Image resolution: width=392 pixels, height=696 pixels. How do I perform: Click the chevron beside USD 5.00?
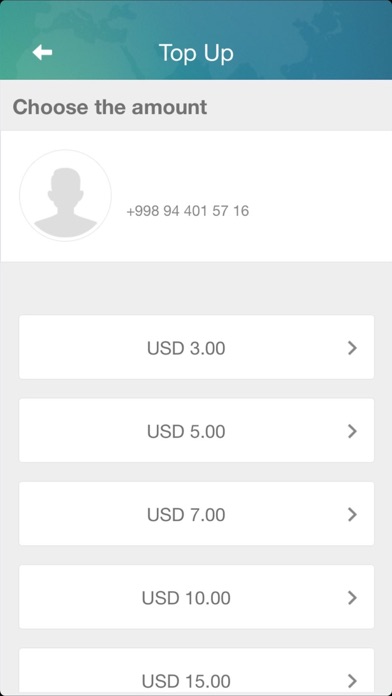pos(352,431)
